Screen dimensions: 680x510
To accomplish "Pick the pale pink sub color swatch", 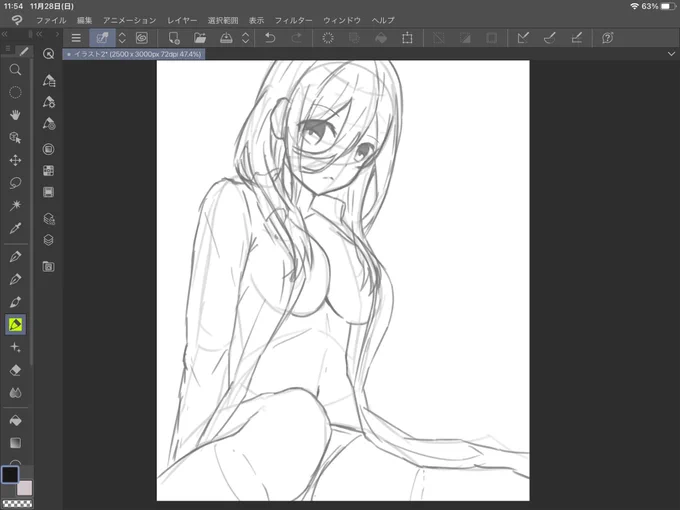I will tap(24, 488).
